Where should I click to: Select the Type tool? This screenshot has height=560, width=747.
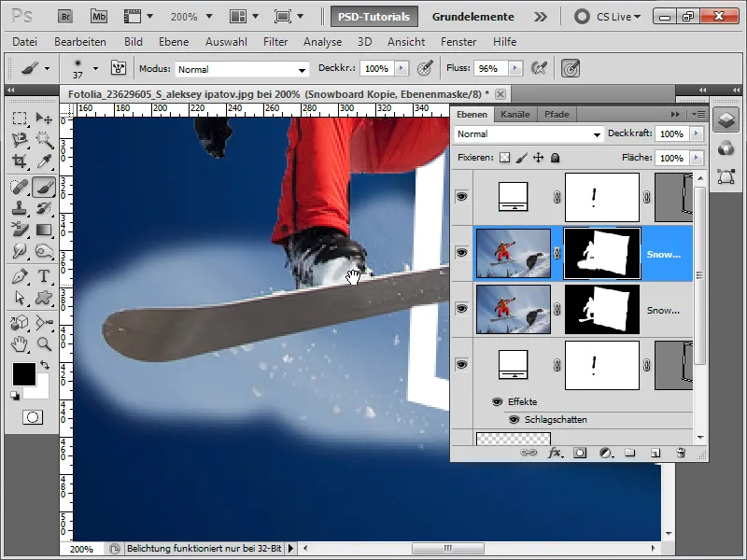coord(44,276)
